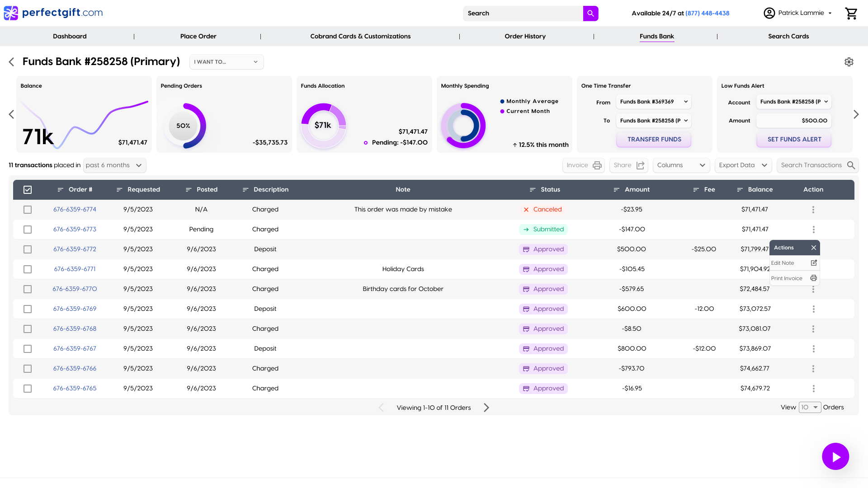Go back using the left arrow by Funds Bank title
The image size is (868, 488).
click(12, 62)
